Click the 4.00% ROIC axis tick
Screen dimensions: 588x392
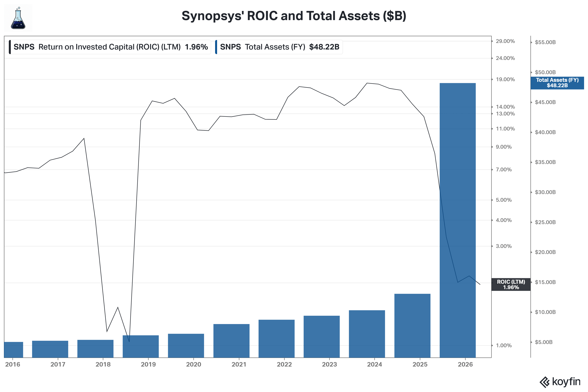504,220
